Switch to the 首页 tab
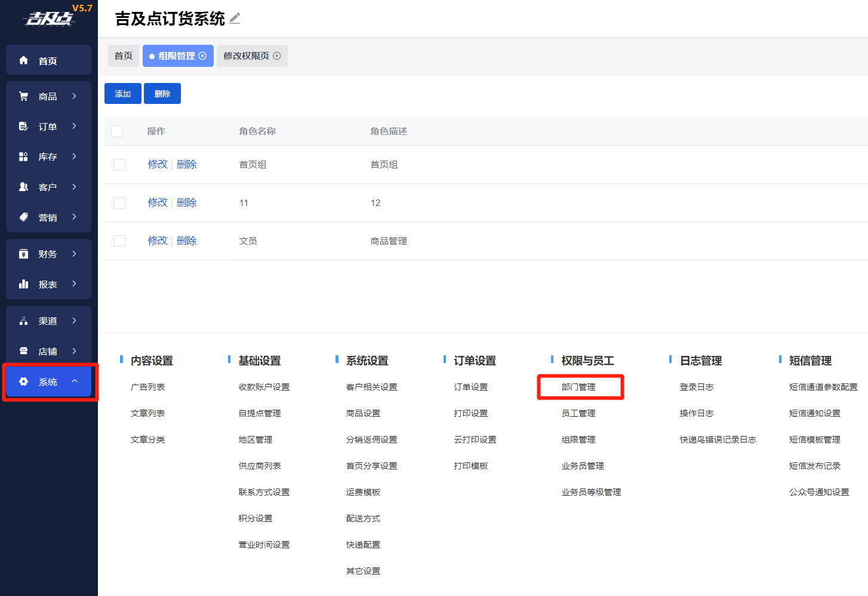 (x=124, y=56)
